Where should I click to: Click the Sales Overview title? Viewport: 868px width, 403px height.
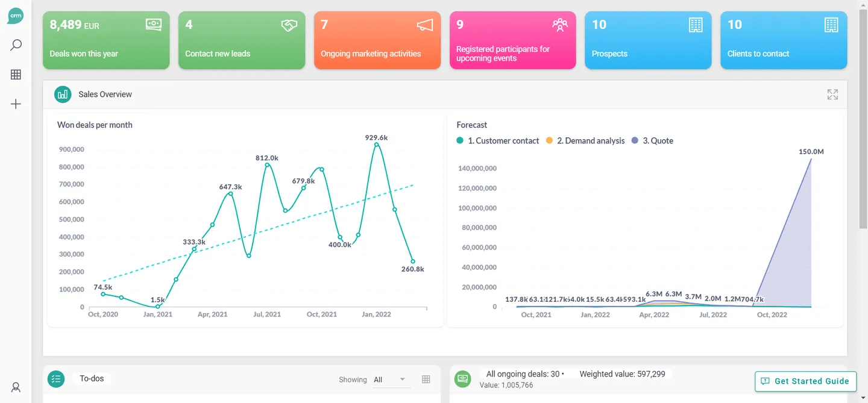[x=105, y=95]
